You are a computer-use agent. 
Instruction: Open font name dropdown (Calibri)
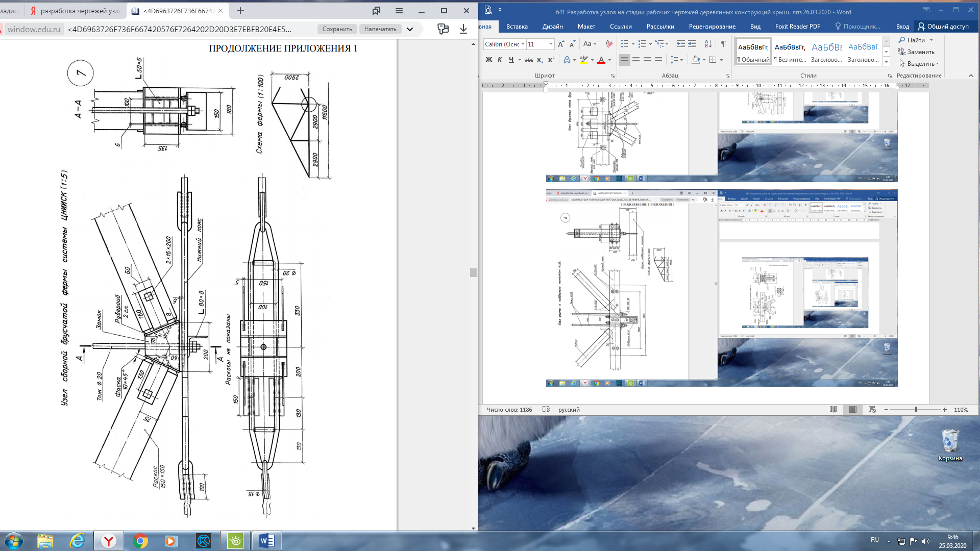(x=523, y=44)
